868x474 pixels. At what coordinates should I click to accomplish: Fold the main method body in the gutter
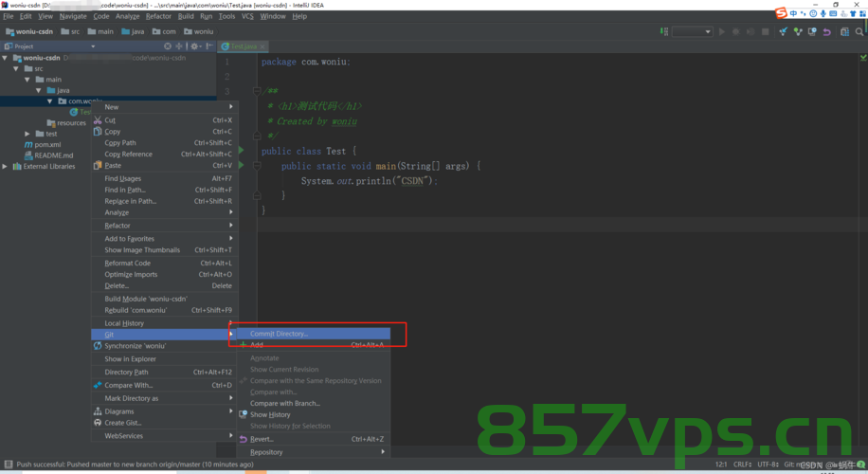point(257,165)
